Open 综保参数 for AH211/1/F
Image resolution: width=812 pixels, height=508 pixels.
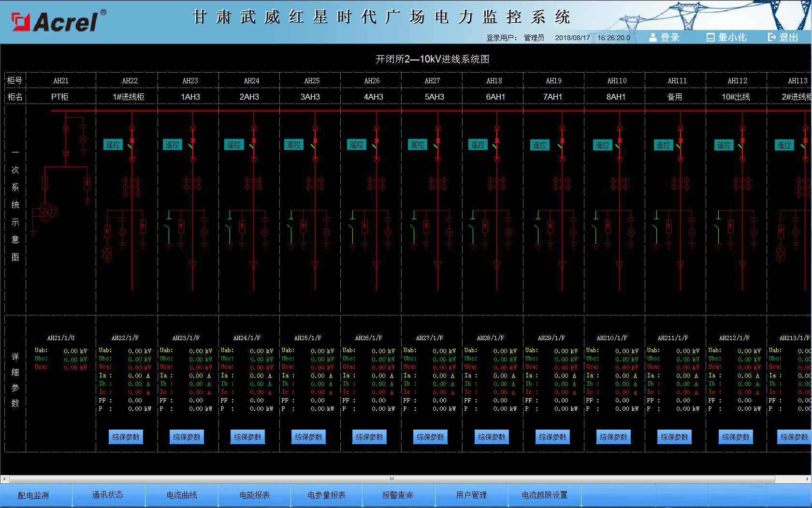(675, 437)
